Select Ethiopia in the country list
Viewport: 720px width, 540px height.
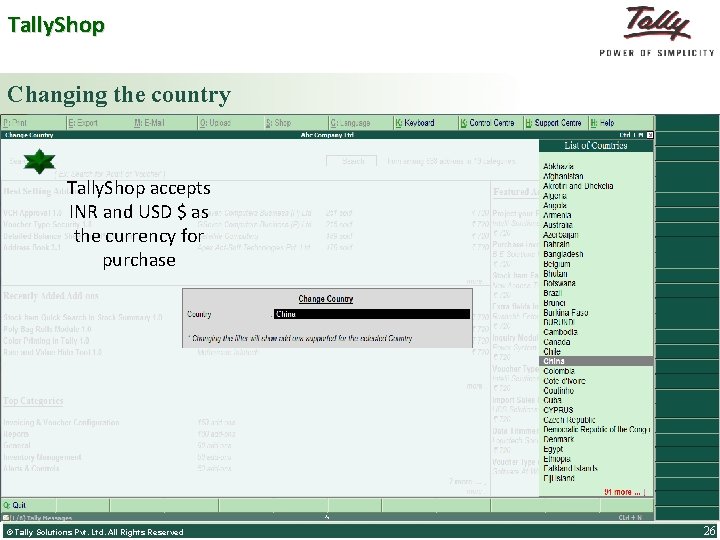[557, 459]
